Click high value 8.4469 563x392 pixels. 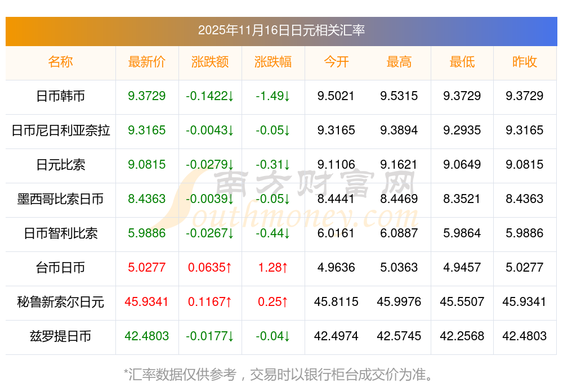[x=399, y=199]
